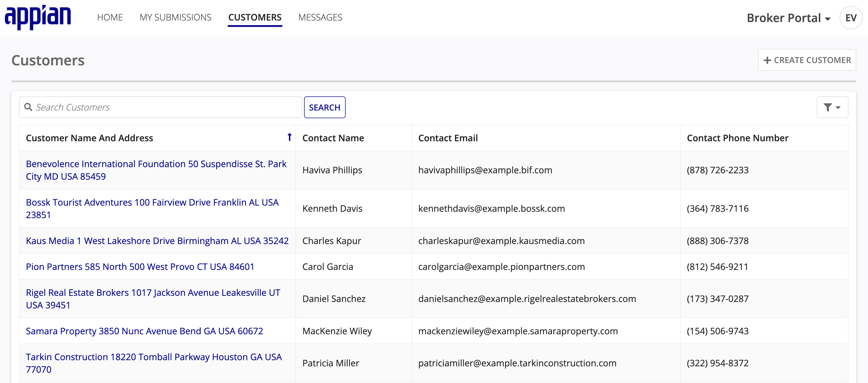Focus the Search Customers field

pyautogui.click(x=160, y=107)
